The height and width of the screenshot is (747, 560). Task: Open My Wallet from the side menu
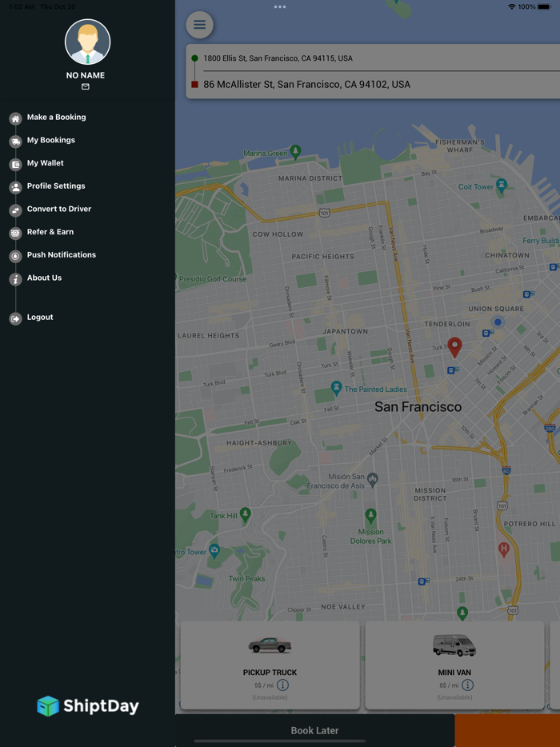[x=46, y=163]
